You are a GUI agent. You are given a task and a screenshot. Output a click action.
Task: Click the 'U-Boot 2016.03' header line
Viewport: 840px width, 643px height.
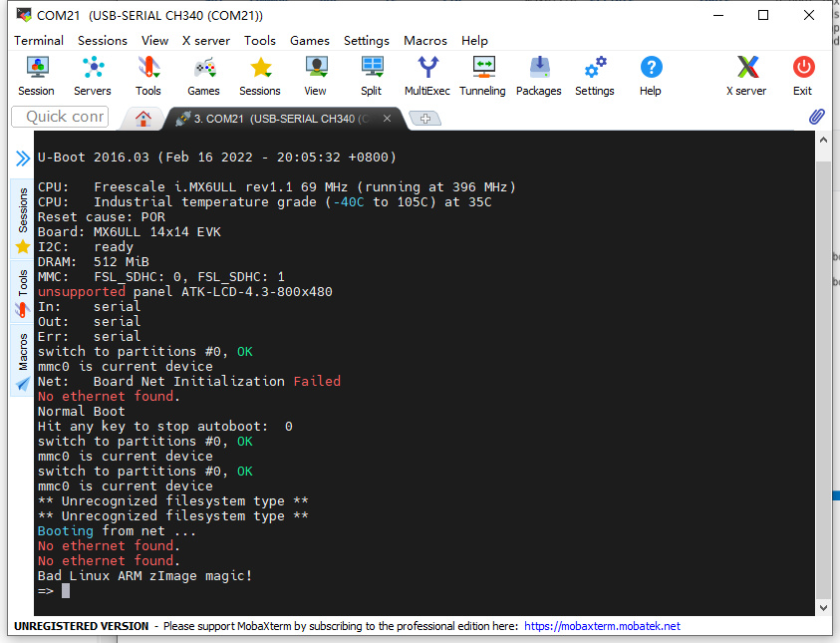click(x=217, y=158)
